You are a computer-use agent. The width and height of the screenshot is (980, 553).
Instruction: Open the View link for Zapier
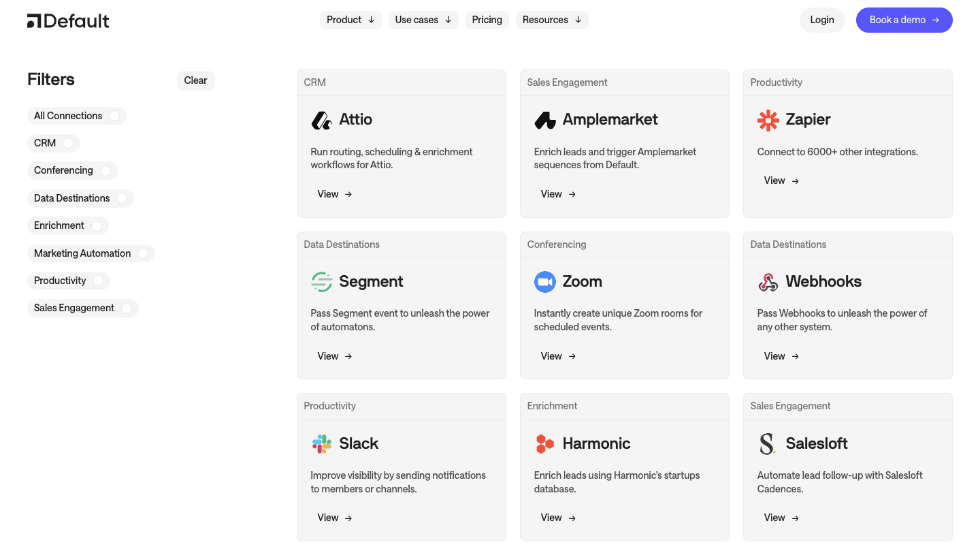point(781,180)
